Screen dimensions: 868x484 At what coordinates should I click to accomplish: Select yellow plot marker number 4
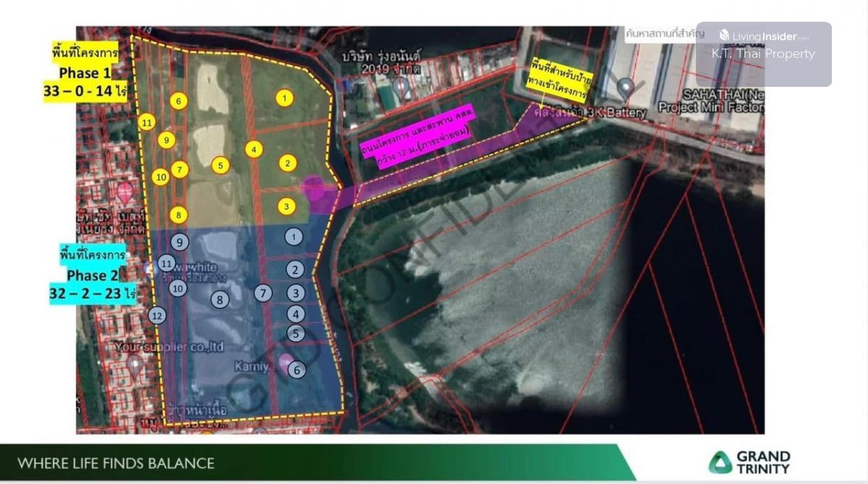(x=253, y=150)
